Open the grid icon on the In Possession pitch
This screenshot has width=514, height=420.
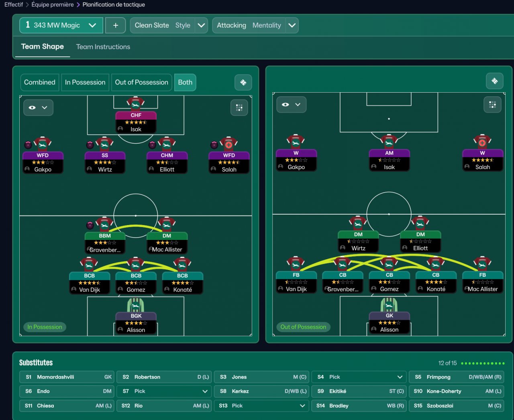point(239,108)
